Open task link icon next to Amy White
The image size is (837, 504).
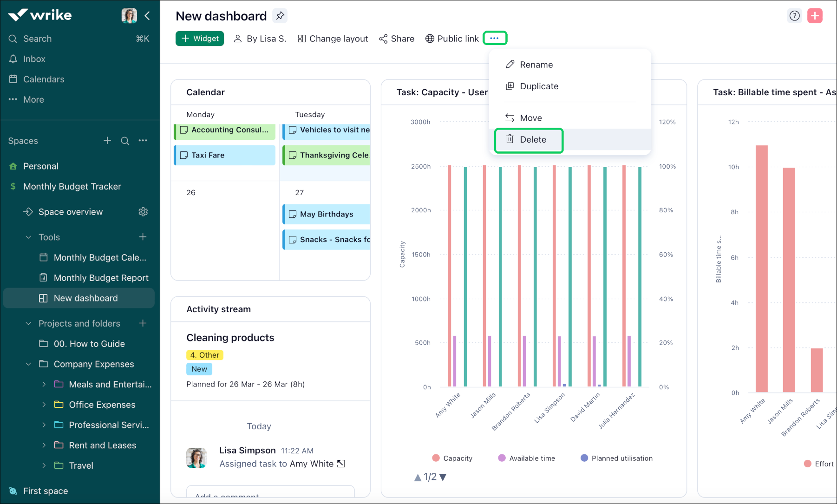tap(341, 464)
